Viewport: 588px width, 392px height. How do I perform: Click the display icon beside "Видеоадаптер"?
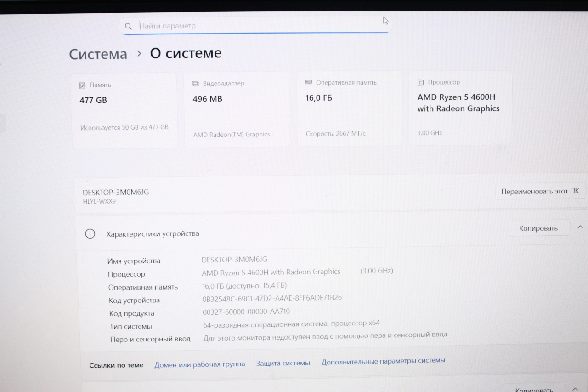(x=195, y=84)
